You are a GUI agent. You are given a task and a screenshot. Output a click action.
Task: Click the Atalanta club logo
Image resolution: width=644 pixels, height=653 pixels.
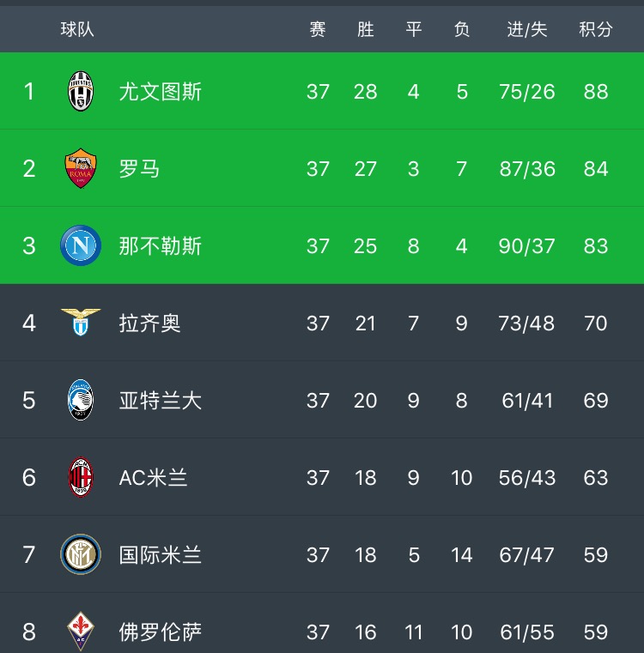[81, 400]
